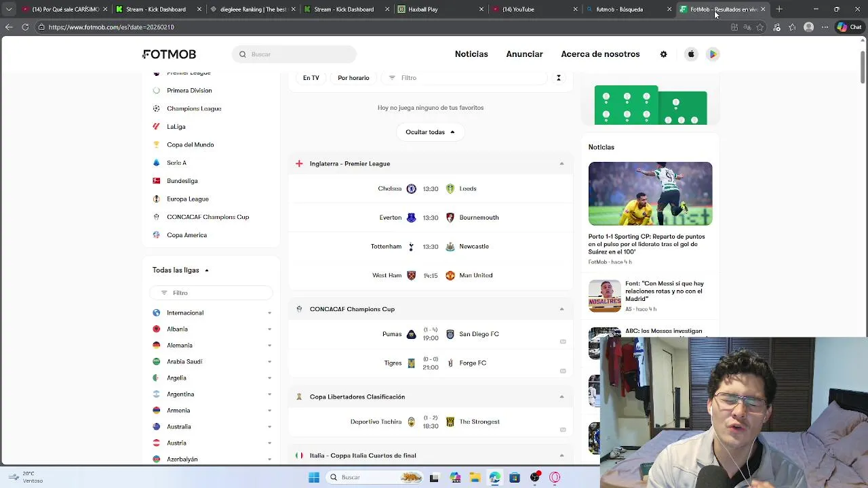Open the Man United club crest
868x488 pixels.
(450, 275)
